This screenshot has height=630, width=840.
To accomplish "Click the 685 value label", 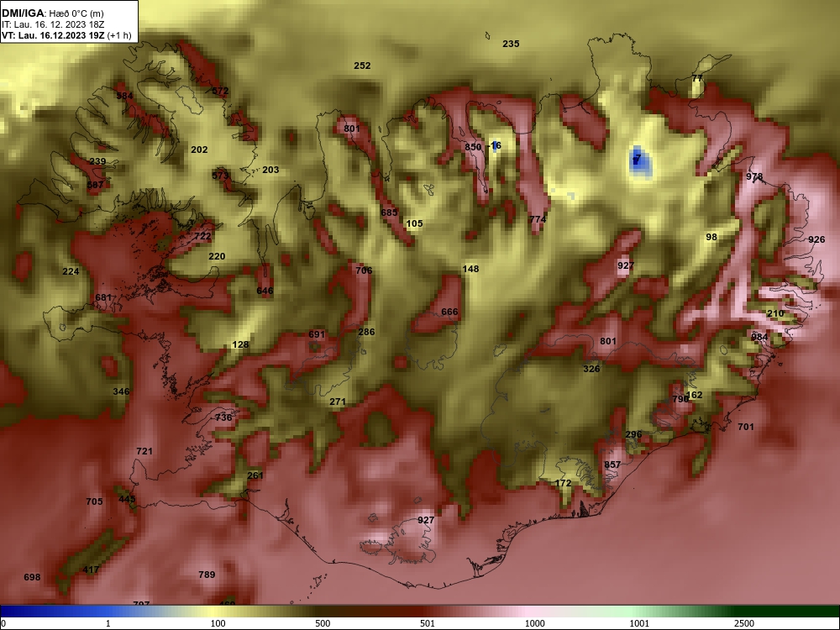I will (390, 213).
